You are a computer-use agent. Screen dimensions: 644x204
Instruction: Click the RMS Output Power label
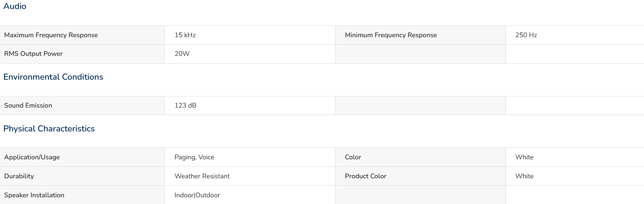34,54
